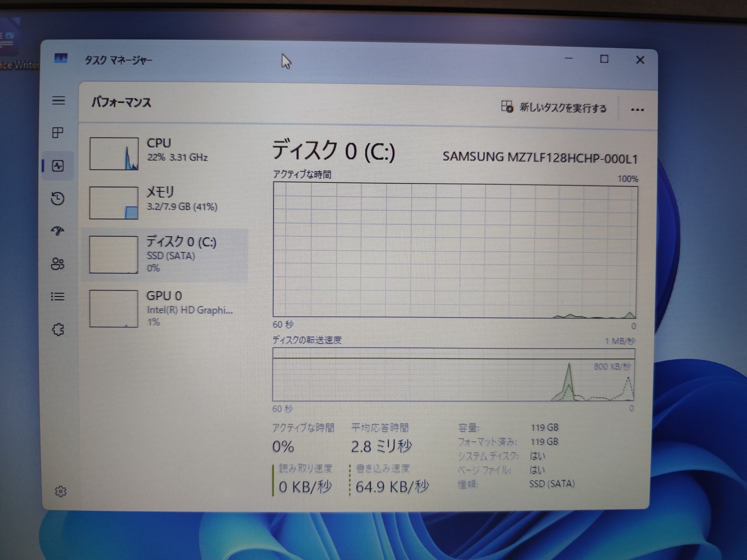Click the アクティブな時間 large graph
The height and width of the screenshot is (560, 747).
[x=455, y=250]
